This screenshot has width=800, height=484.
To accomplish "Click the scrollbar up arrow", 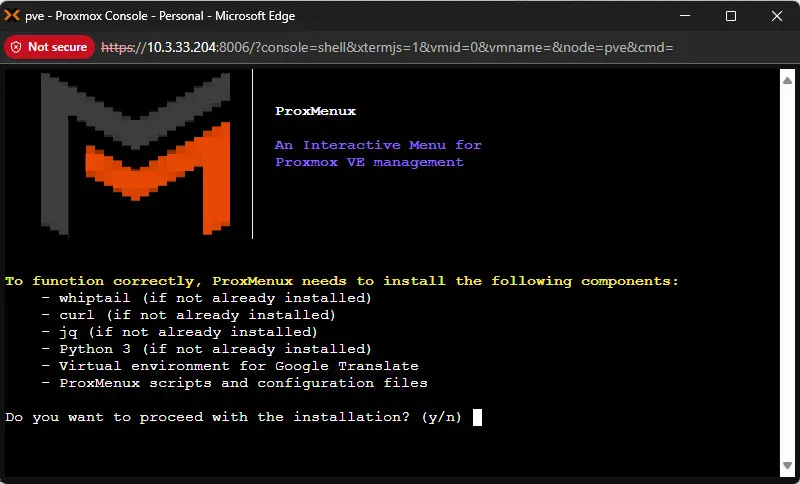I will click(x=785, y=78).
